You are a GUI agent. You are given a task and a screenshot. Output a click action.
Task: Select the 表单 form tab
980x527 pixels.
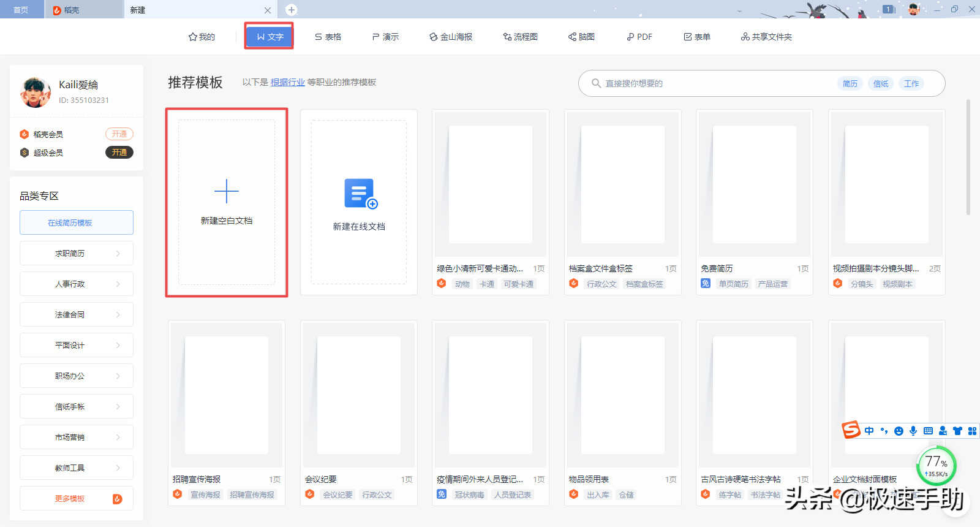click(x=697, y=37)
